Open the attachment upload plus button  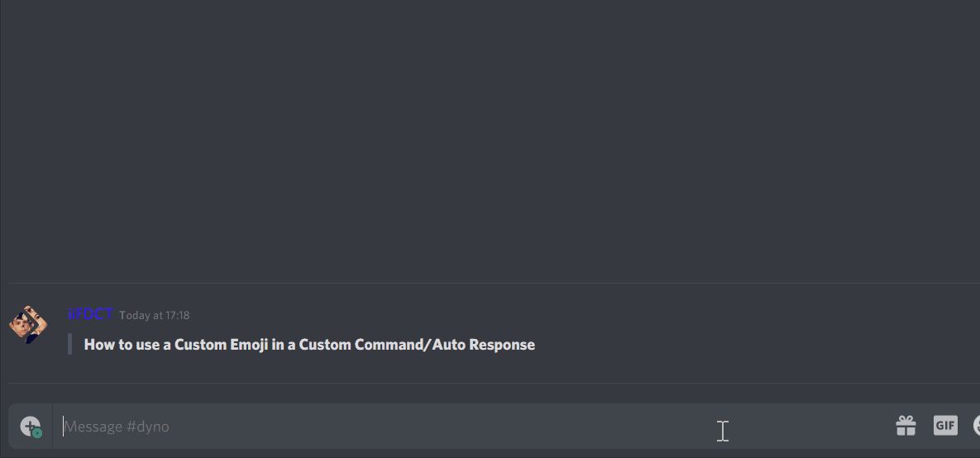tap(30, 426)
